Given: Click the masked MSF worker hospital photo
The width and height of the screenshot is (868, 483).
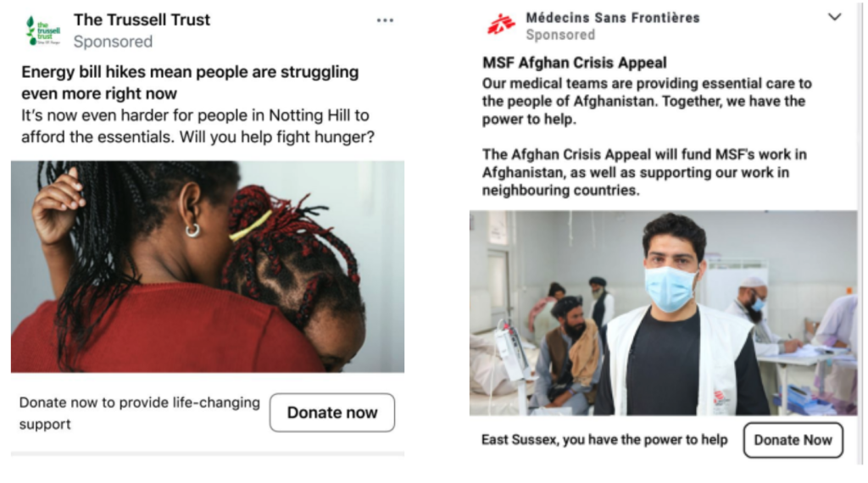Looking at the screenshot, I should (x=663, y=314).
